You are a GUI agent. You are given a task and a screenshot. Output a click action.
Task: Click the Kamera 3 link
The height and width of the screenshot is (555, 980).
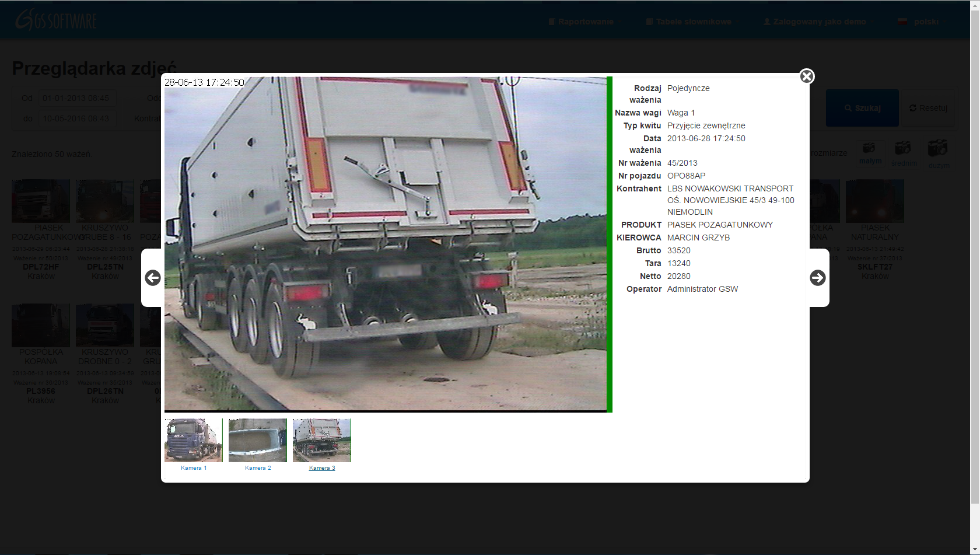322,468
